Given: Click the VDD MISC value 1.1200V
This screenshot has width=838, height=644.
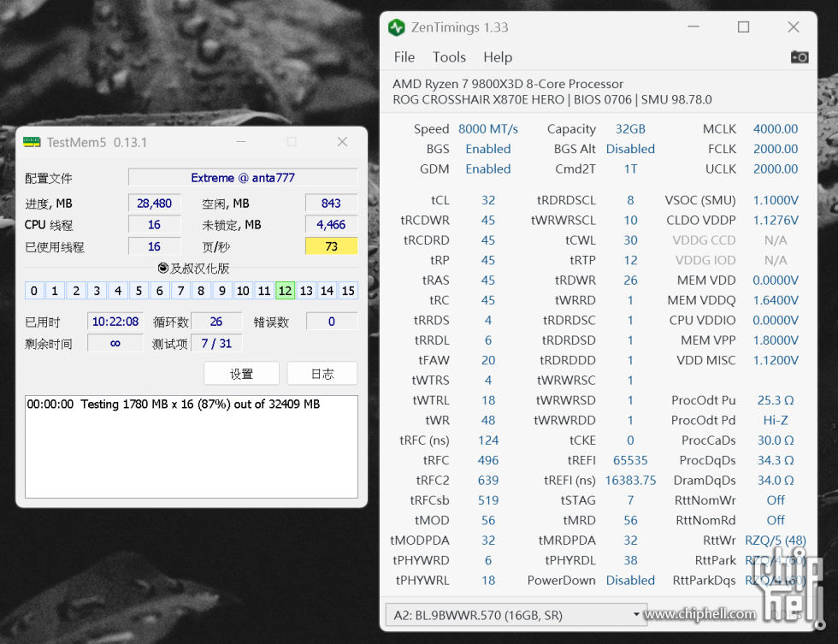Looking at the screenshot, I should [x=776, y=360].
